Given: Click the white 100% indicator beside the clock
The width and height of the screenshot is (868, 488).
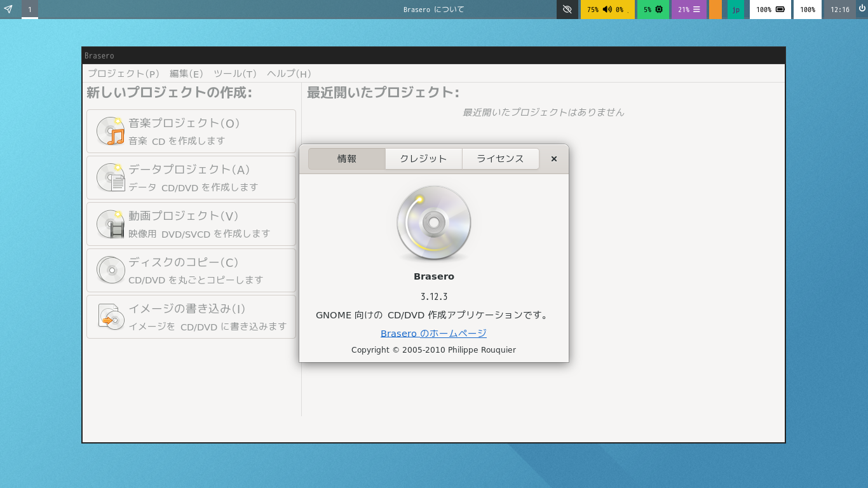Looking at the screenshot, I should click(808, 10).
